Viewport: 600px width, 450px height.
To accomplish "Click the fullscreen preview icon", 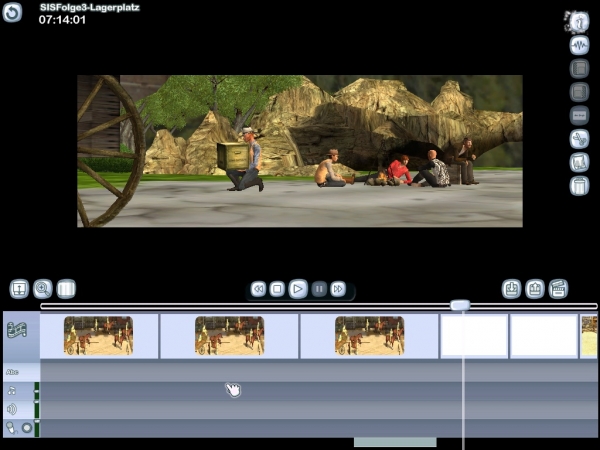I will [19, 289].
